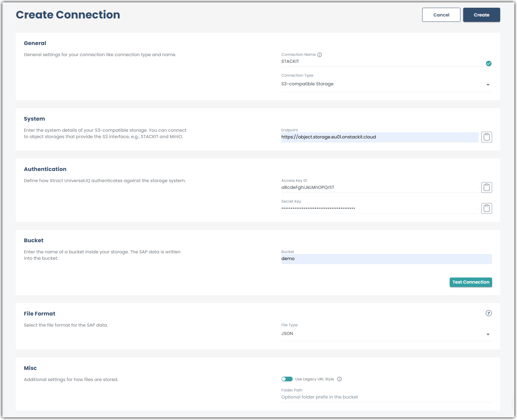This screenshot has height=420, width=517.
Task: Select the Access Key ID input
Action: pyautogui.click(x=380, y=187)
